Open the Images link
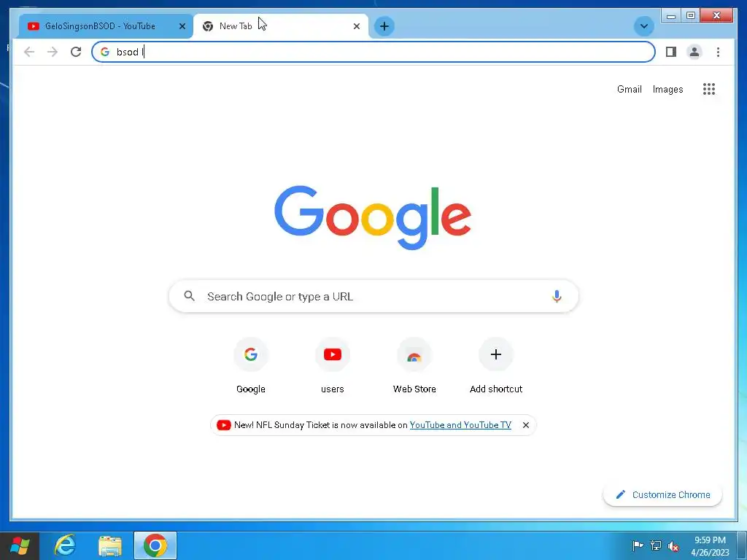Image resolution: width=747 pixels, height=560 pixels. [667, 89]
